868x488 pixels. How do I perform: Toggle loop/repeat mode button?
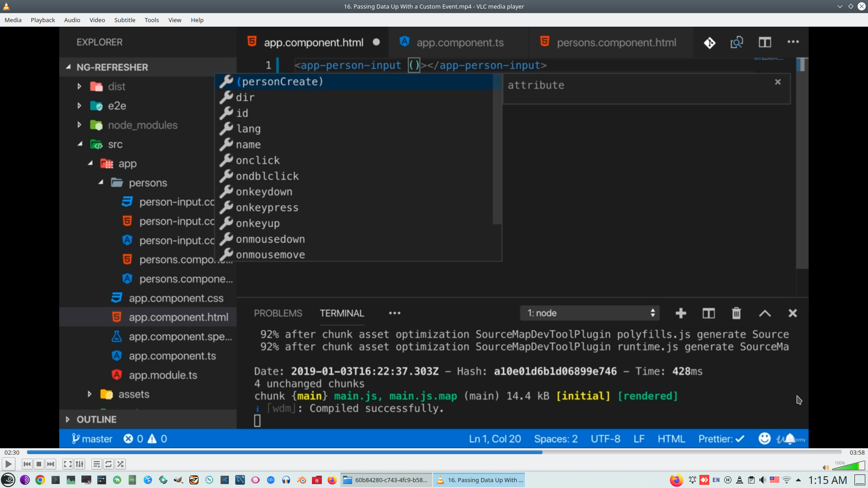point(108,464)
